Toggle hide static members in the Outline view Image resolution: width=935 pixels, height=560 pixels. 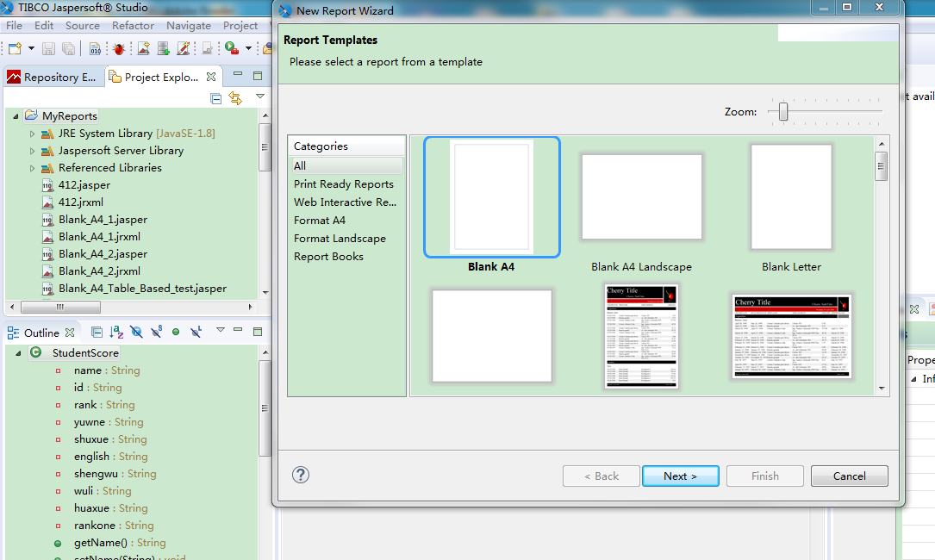point(157,332)
